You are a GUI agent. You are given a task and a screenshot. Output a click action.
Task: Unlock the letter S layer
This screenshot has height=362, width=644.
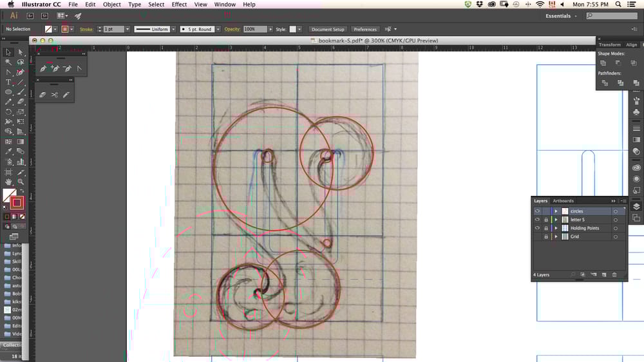[x=546, y=220]
